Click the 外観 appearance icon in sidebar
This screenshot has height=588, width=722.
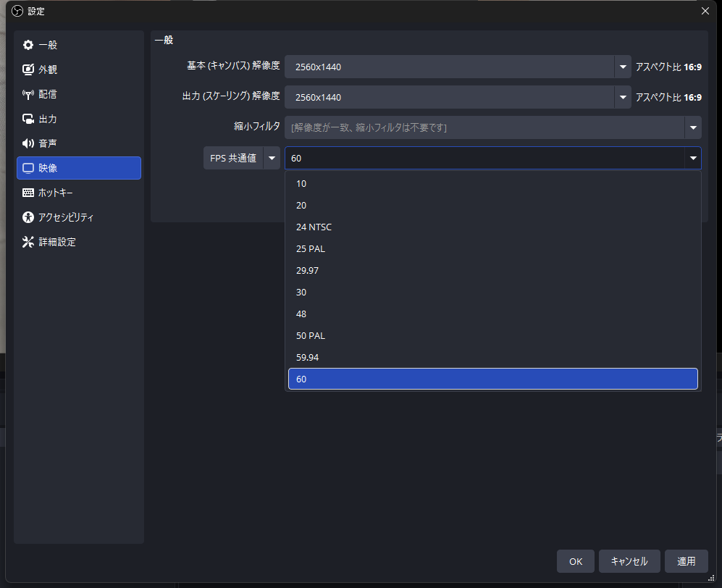(28, 70)
